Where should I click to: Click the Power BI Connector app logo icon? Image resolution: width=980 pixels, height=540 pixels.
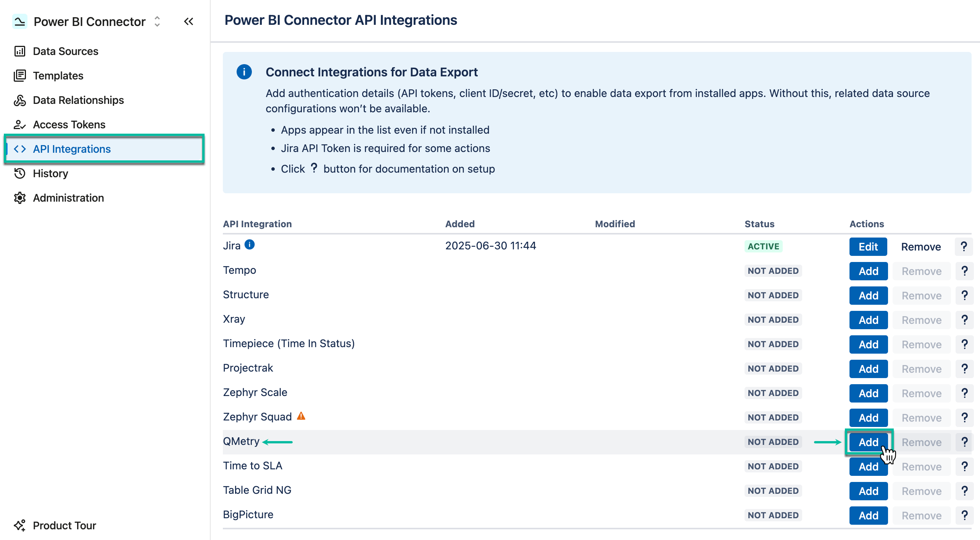tap(20, 21)
